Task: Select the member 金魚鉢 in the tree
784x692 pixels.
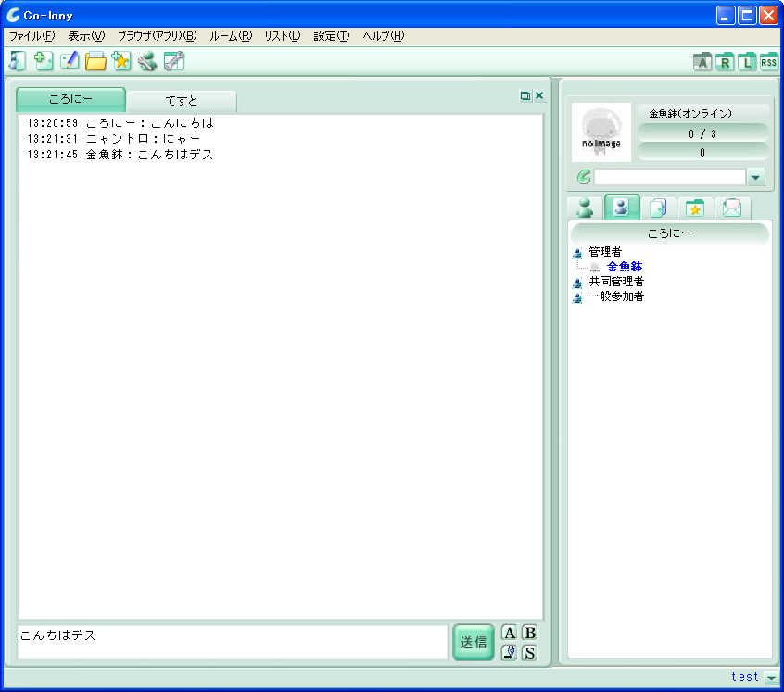Action: [x=625, y=267]
